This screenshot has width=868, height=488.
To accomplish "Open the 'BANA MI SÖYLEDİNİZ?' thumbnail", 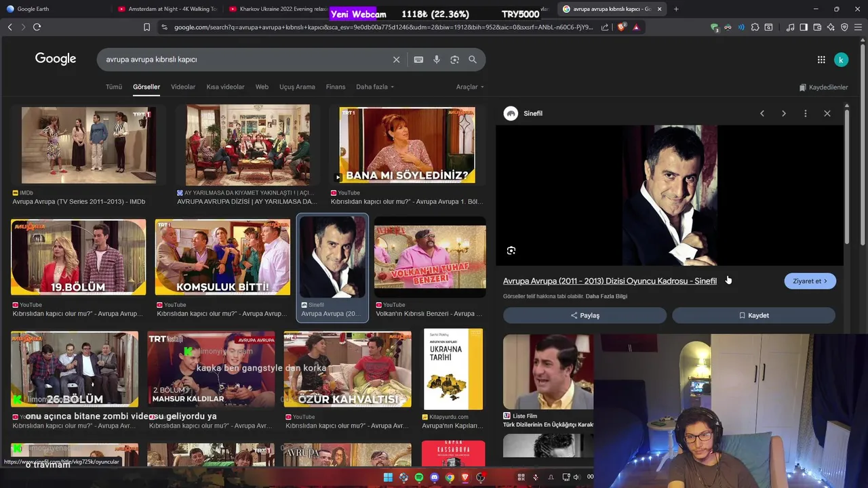I will tap(407, 144).
